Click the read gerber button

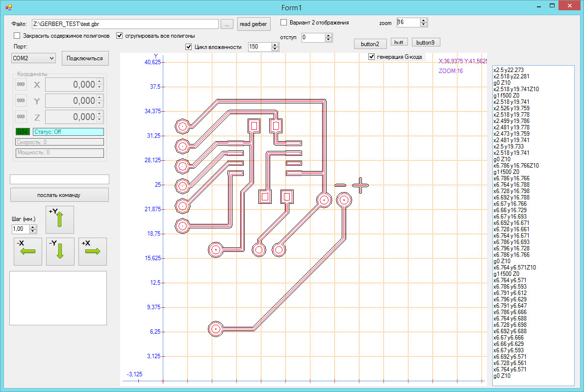[253, 24]
